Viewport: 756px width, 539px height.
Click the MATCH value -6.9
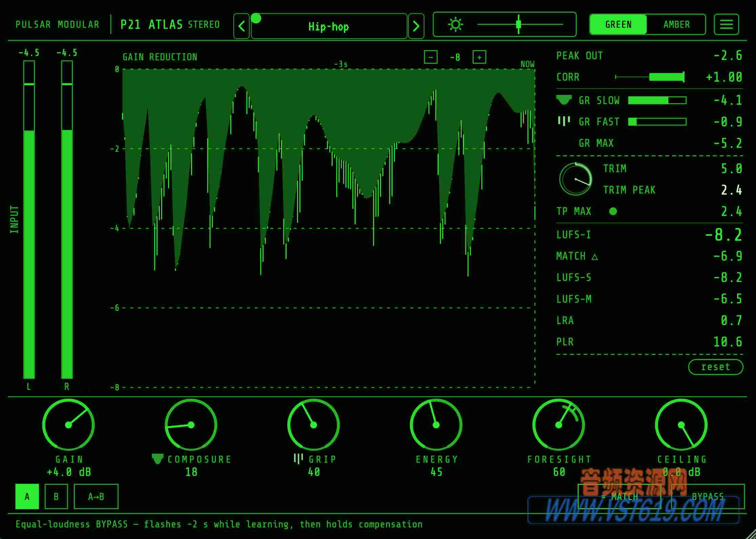pos(728,256)
